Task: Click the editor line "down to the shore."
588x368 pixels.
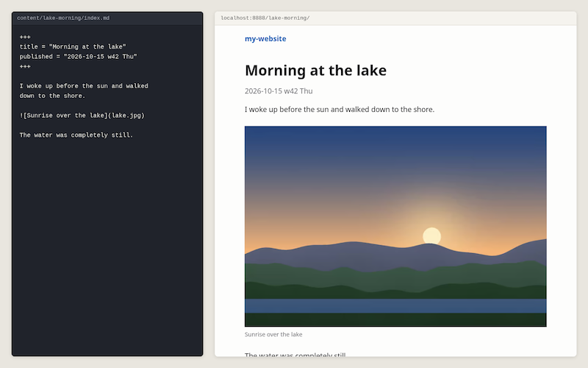Action: click(x=52, y=96)
